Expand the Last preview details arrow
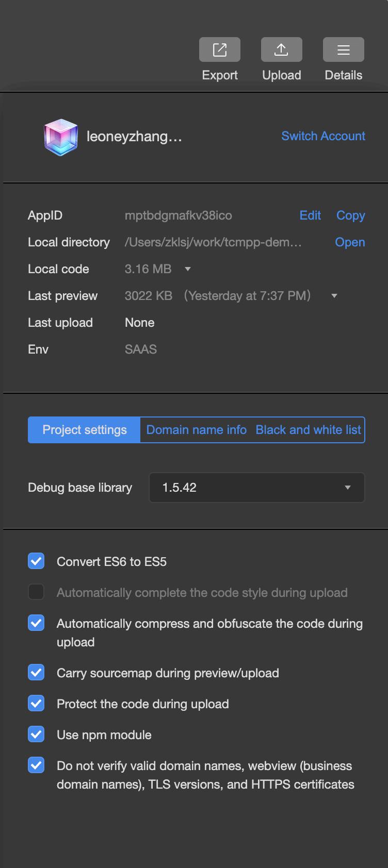This screenshot has width=388, height=868. click(x=334, y=296)
